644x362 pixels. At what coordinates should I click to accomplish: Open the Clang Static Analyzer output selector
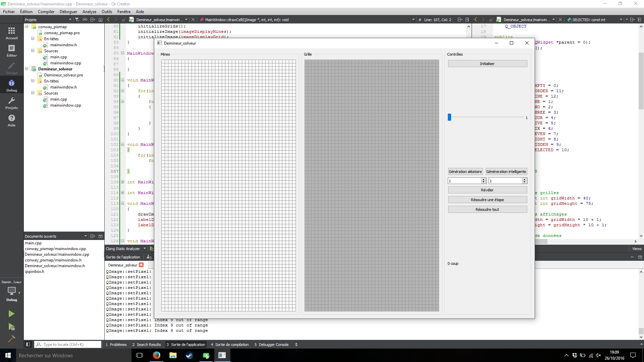tap(145, 248)
